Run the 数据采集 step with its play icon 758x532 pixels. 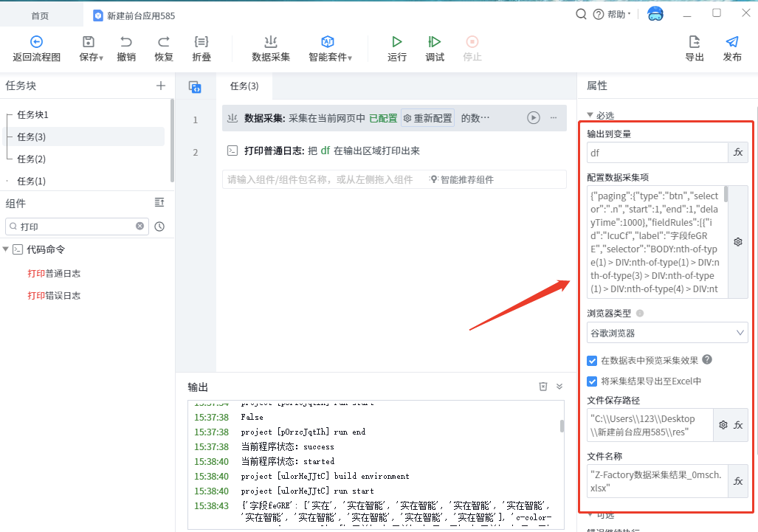533,118
